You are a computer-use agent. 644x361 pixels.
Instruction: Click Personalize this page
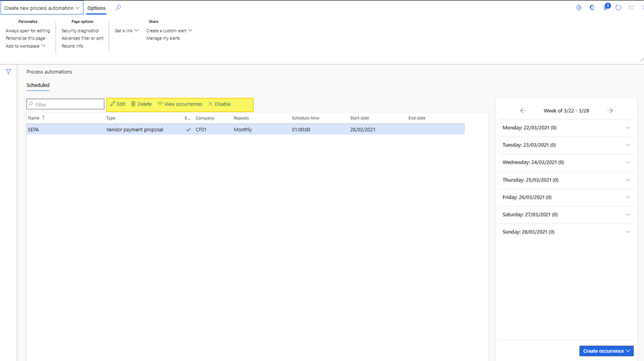(25, 38)
